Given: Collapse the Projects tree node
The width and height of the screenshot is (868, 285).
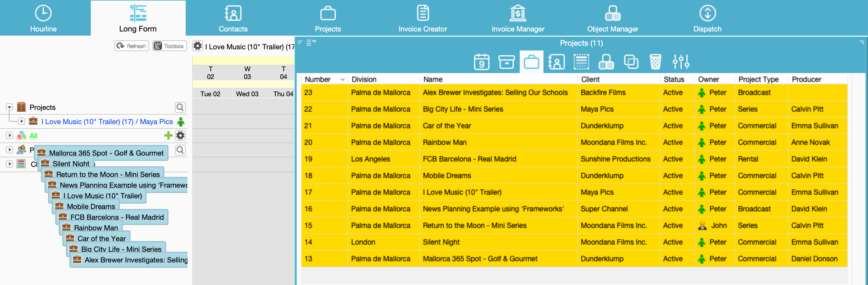Looking at the screenshot, I should click(9, 107).
